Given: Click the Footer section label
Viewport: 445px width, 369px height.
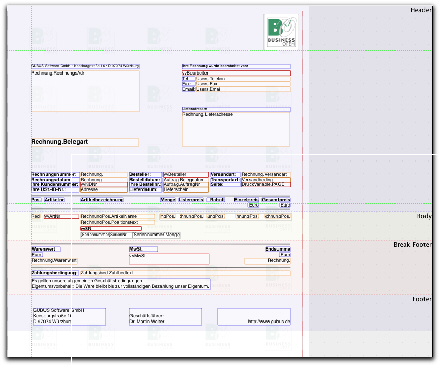Looking at the screenshot, I should [x=422, y=299].
